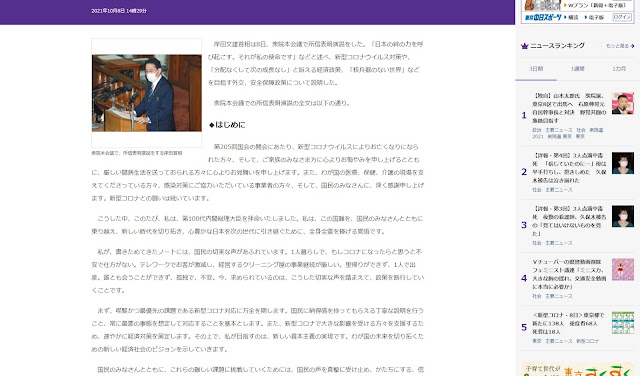The width and height of the screenshot is (640, 376).
Task: Click 社会 tag under rank 2 article
Action: click(x=537, y=190)
